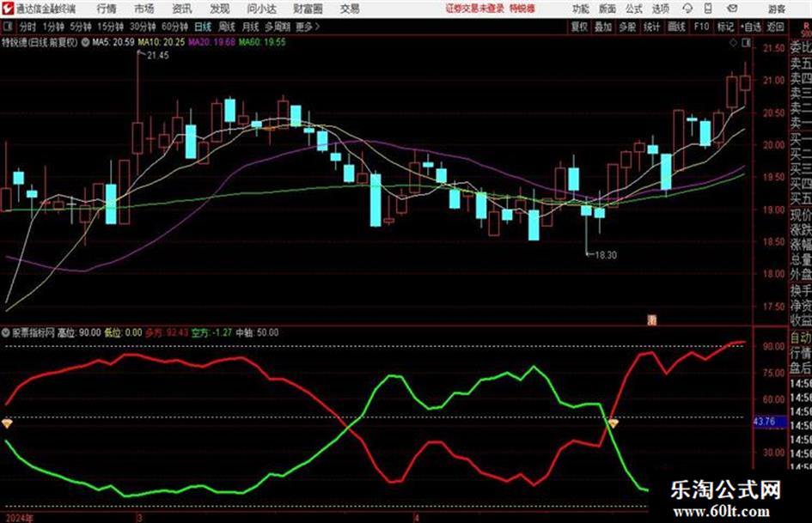Open the 选项 menu
This screenshot has width=812, height=523.
pos(660,9)
